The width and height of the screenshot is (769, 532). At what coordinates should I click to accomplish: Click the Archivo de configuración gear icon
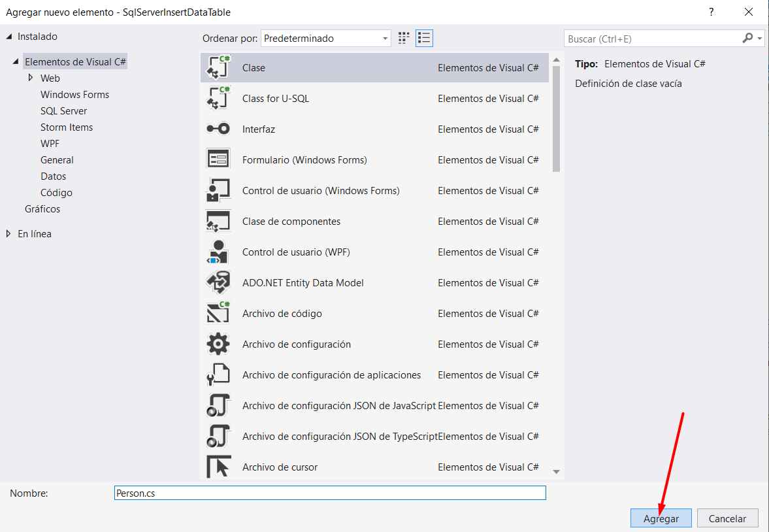pos(218,344)
